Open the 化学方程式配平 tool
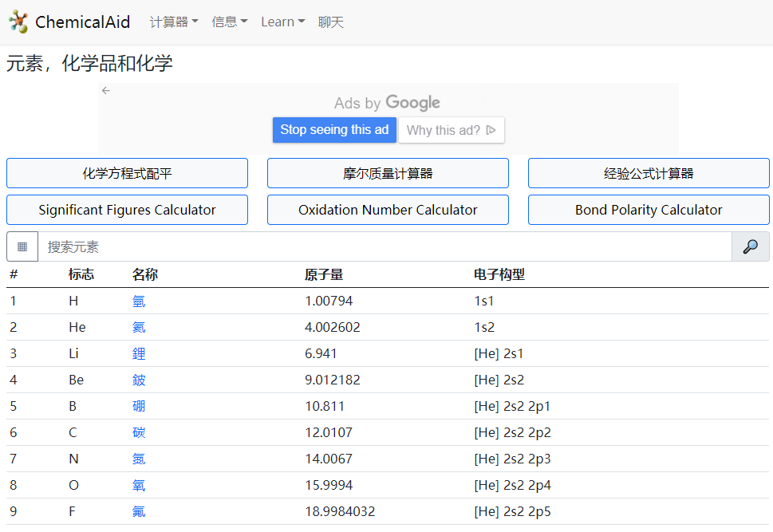 coord(127,173)
